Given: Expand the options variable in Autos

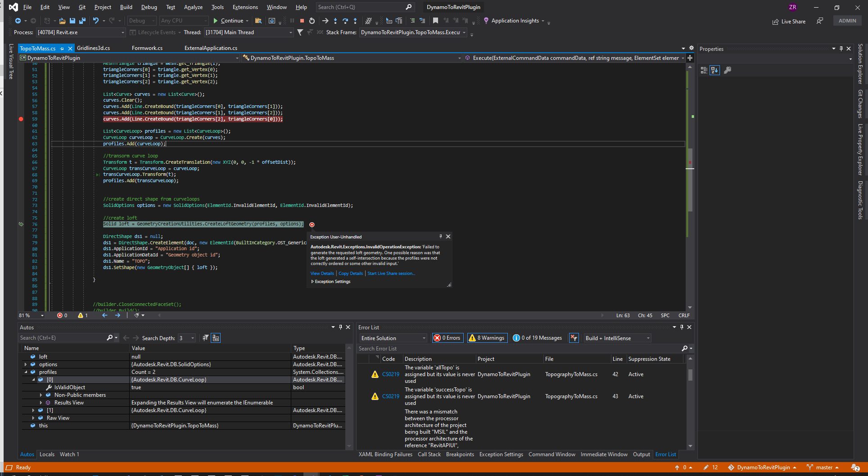Looking at the screenshot, I should 26,364.
